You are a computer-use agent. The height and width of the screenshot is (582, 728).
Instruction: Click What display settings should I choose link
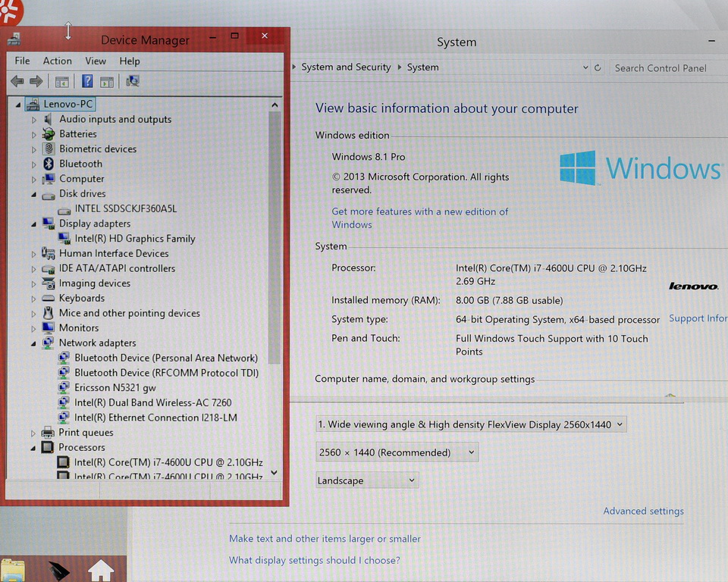(314, 560)
